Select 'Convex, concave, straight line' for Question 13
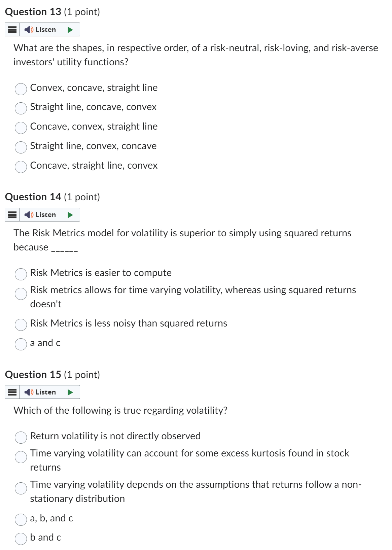 [21, 89]
